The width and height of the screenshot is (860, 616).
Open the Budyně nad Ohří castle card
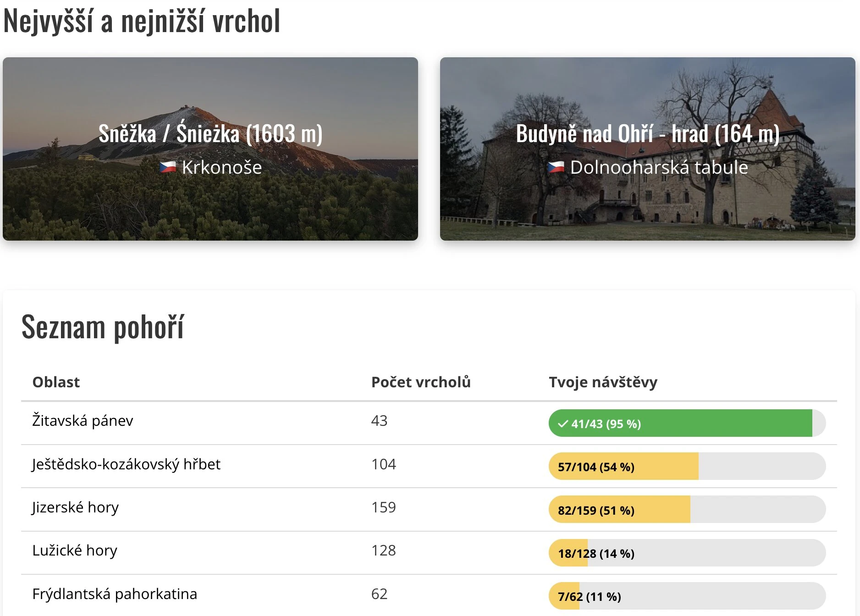[x=647, y=149]
